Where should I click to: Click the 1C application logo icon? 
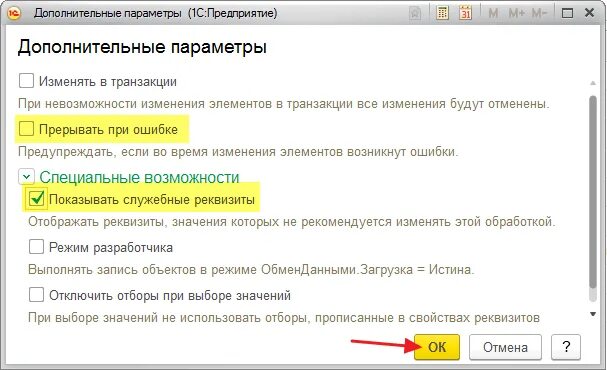coord(14,13)
